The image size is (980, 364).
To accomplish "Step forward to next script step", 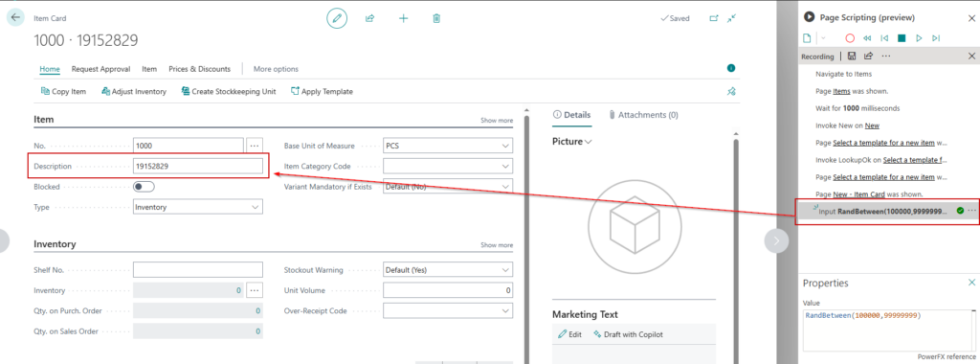I will [936, 38].
